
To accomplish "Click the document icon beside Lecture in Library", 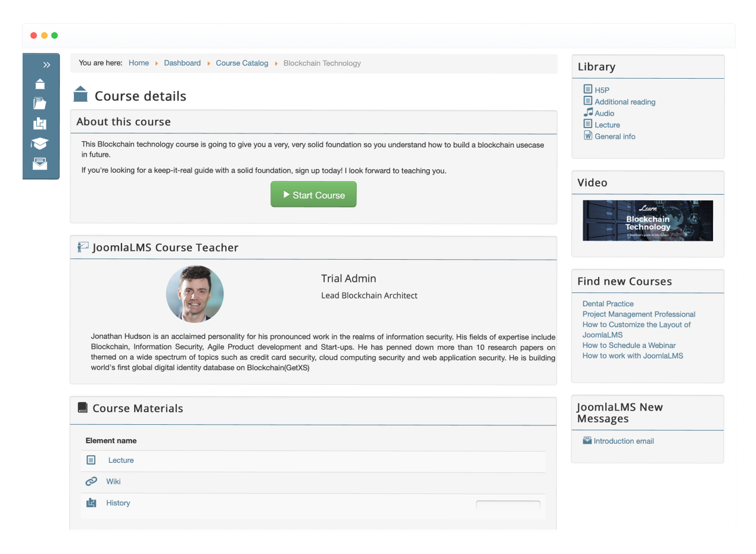I will point(588,124).
